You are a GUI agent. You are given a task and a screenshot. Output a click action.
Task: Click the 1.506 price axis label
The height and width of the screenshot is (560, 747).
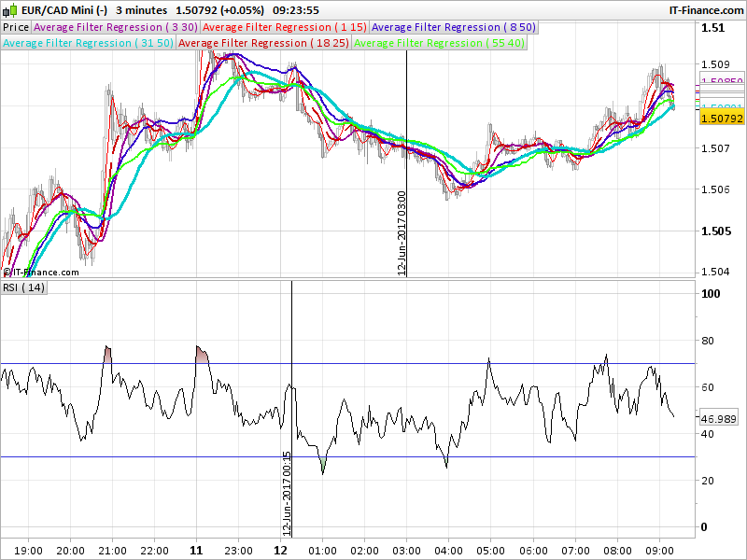pos(715,189)
